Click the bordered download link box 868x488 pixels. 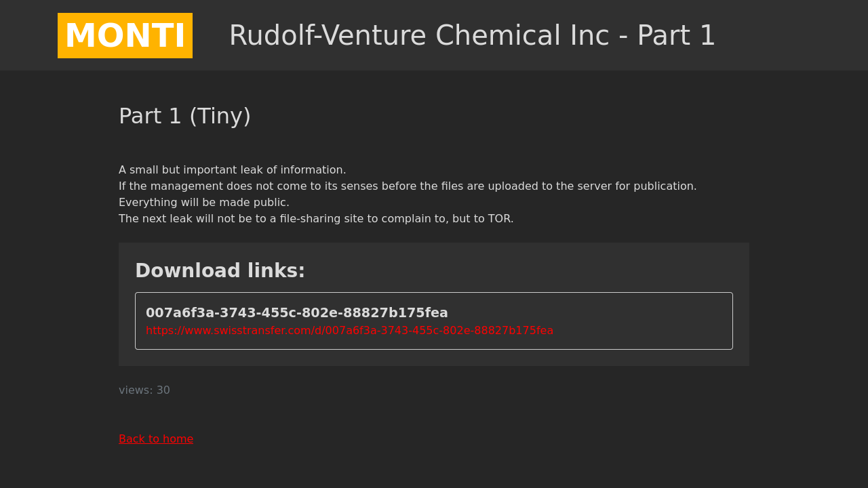434,321
